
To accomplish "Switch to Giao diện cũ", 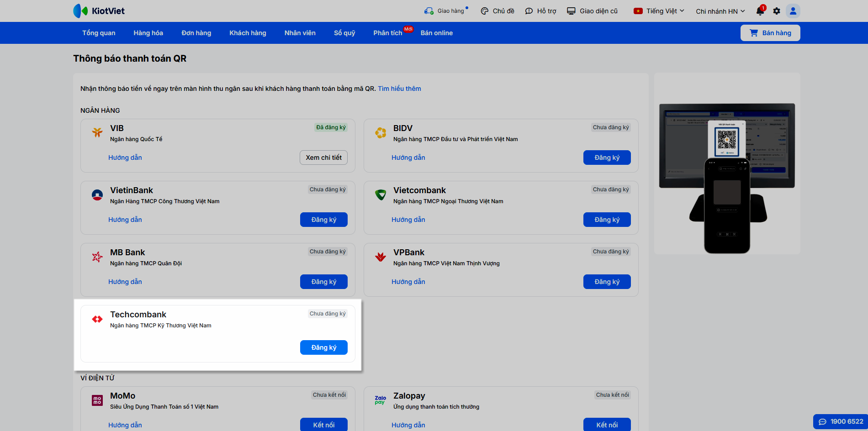I will point(592,11).
